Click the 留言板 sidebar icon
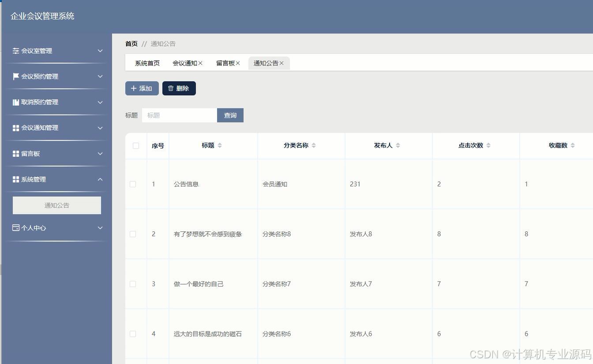593x364 pixels. (x=15, y=153)
